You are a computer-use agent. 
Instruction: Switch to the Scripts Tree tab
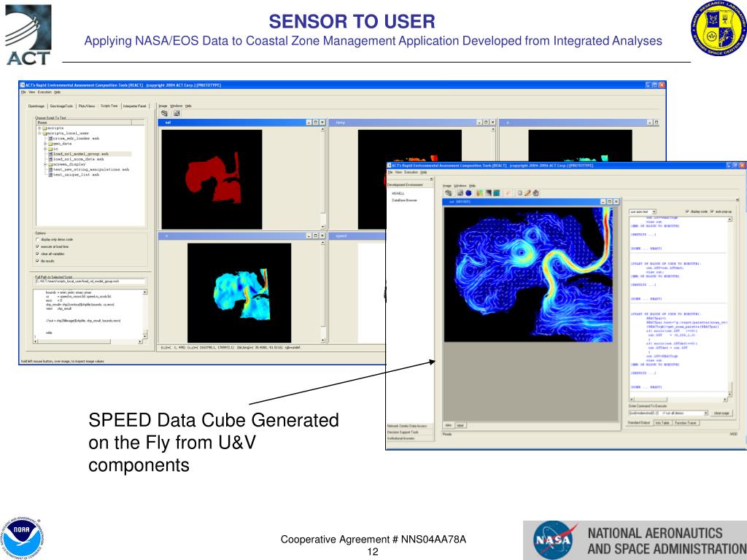[x=109, y=106]
